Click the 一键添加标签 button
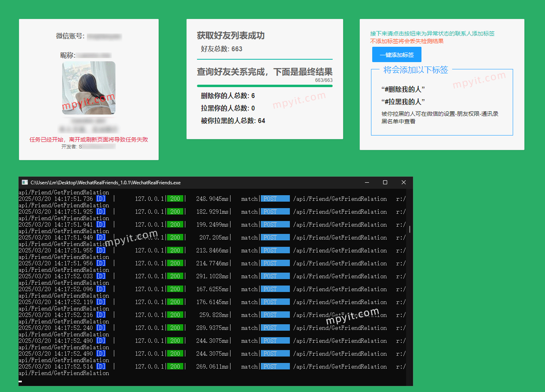 [396, 55]
